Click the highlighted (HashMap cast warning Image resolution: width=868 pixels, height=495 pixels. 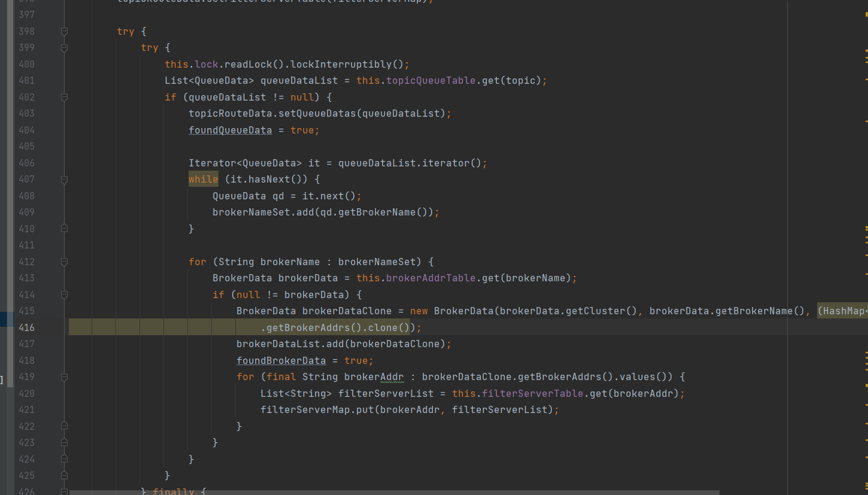[842, 311]
